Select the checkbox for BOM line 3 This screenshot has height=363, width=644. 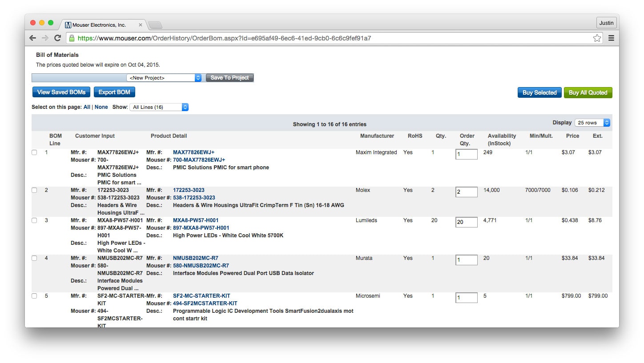34,221
